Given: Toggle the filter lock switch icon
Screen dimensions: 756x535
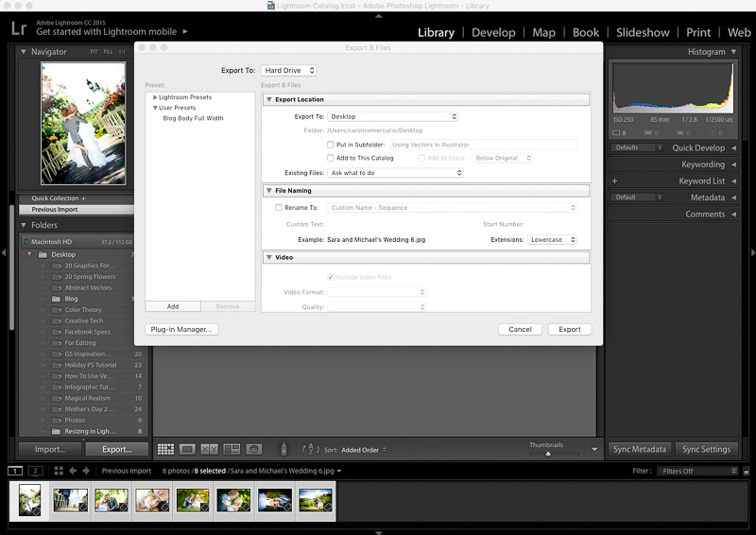Looking at the screenshot, I should tap(747, 472).
